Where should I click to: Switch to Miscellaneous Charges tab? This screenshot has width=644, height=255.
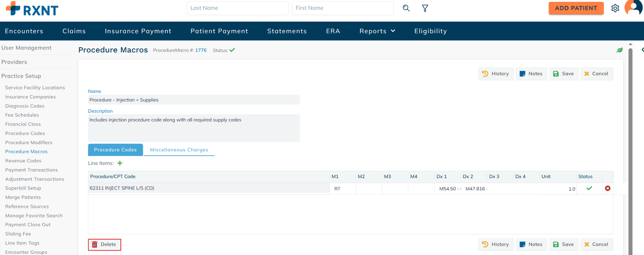179,150
